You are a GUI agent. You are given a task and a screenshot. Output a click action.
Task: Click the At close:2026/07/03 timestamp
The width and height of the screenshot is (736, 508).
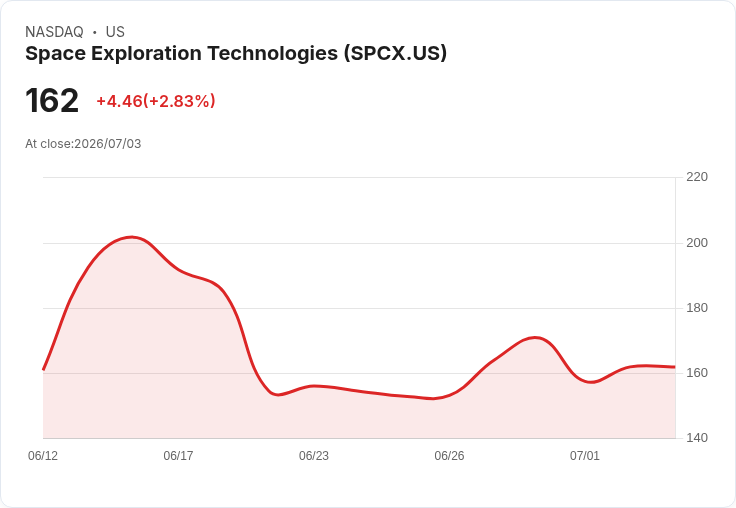click(x=83, y=144)
